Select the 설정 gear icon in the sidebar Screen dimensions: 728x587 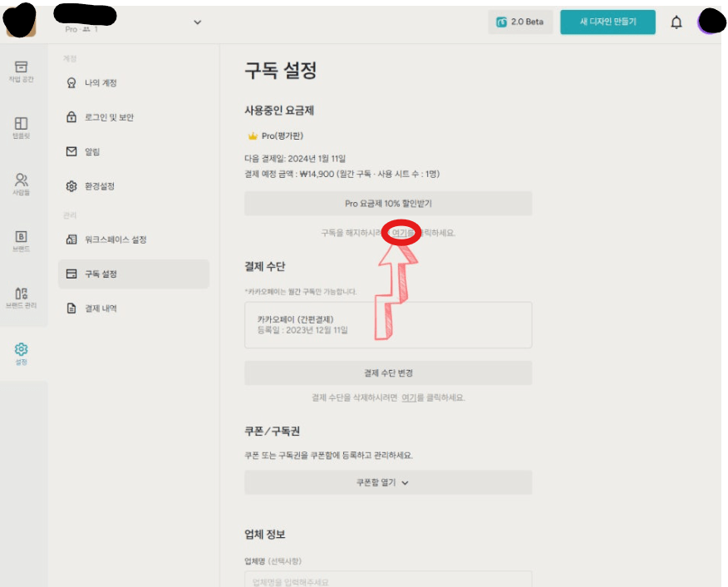(x=21, y=353)
